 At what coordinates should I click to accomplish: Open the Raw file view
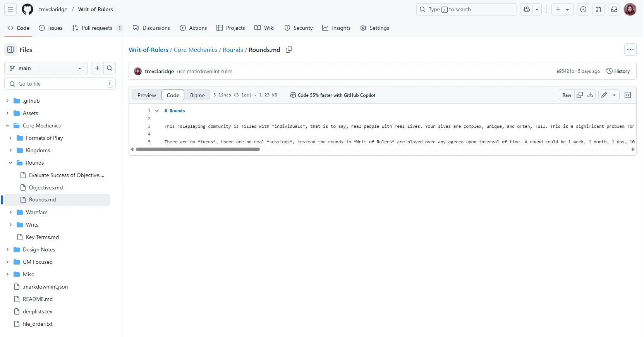pos(567,95)
